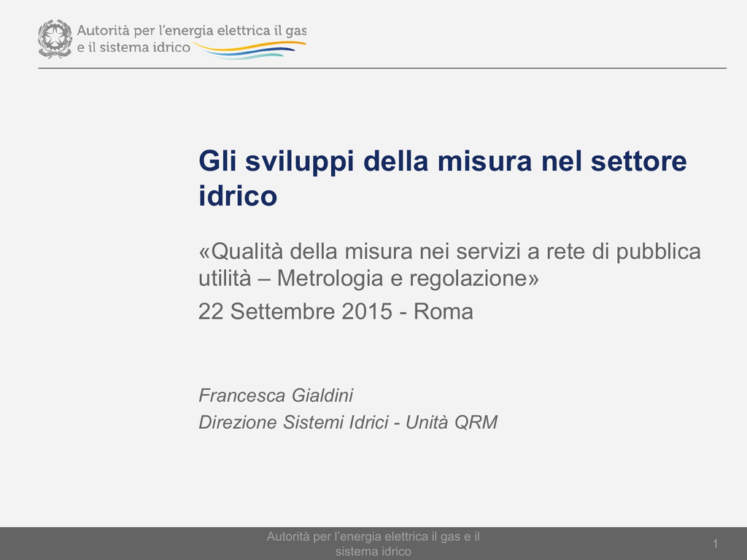Click the subtitle '«Qualità della misura nei servizi a rete…'
Screen dimensions: 747x560
point(449,265)
